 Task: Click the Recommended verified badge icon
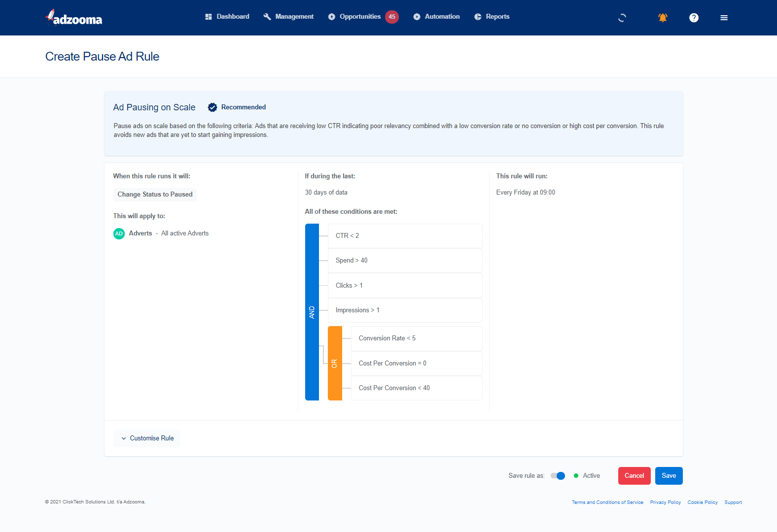212,107
